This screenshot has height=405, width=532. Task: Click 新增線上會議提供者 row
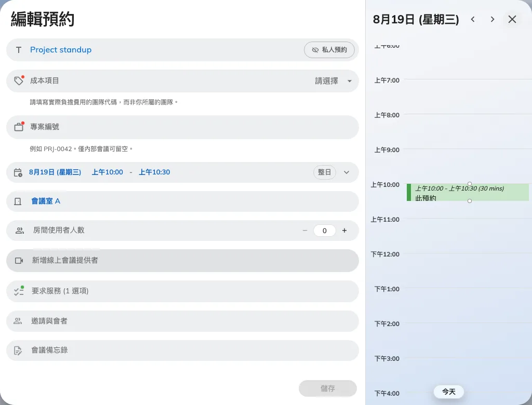(182, 261)
